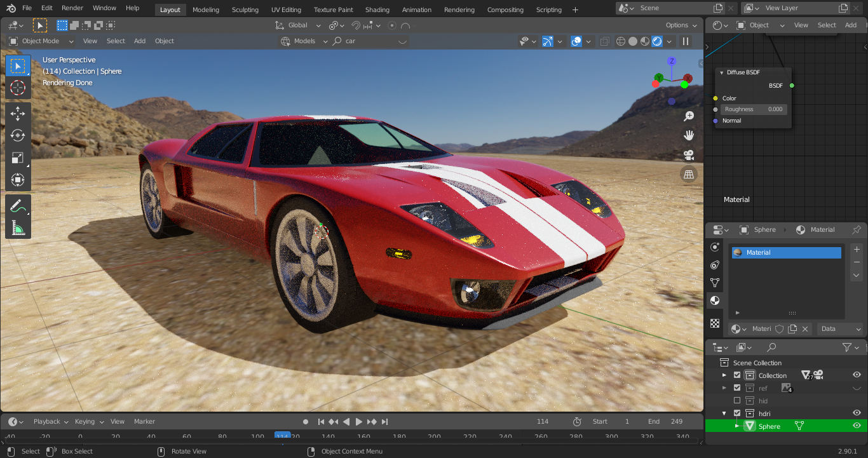Pick the Measure tool
Viewport: 868px width, 458px height.
[18, 227]
